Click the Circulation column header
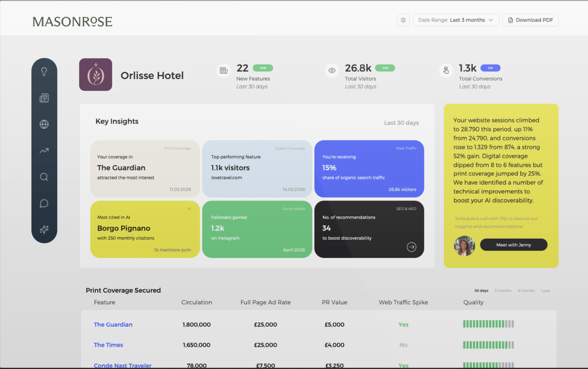This screenshot has height=369, width=588. [x=196, y=302]
